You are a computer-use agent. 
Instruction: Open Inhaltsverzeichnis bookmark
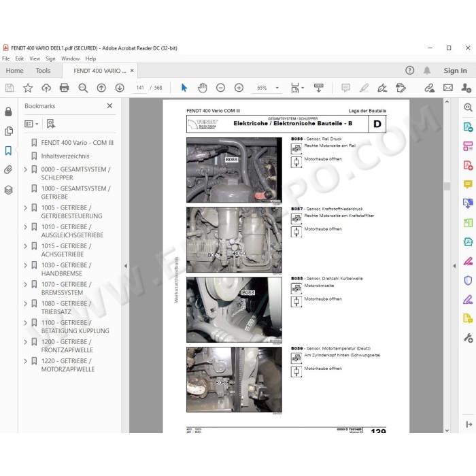point(65,156)
